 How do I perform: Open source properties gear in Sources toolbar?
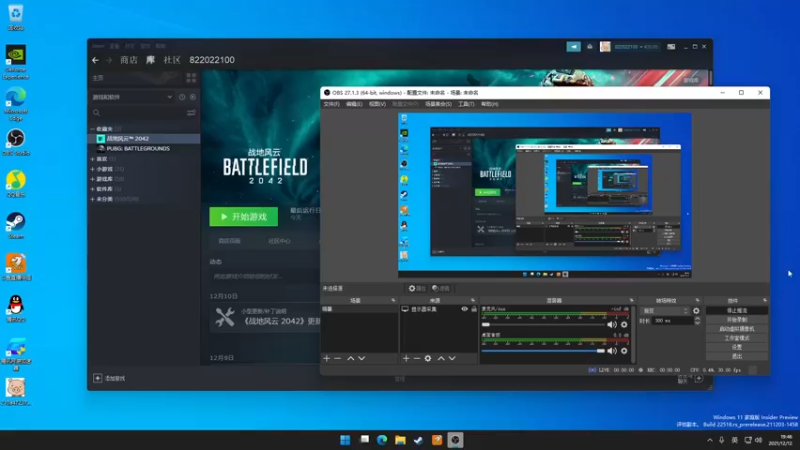click(x=428, y=359)
